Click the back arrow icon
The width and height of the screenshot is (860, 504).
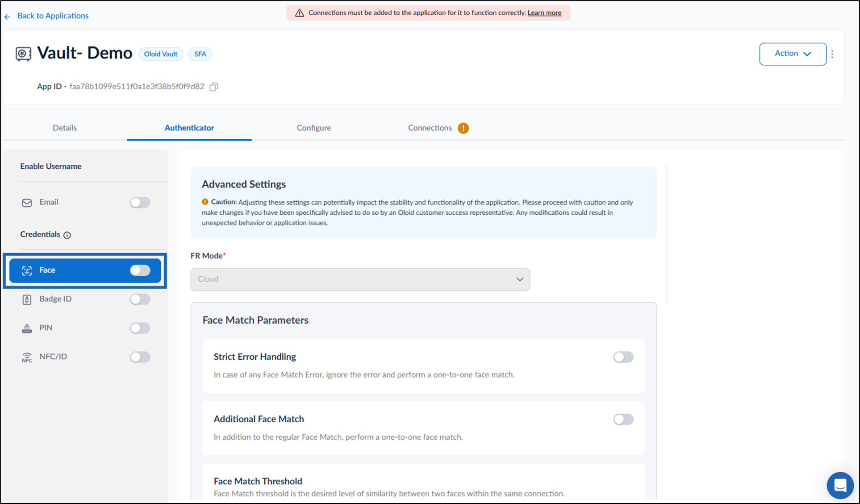click(x=7, y=17)
